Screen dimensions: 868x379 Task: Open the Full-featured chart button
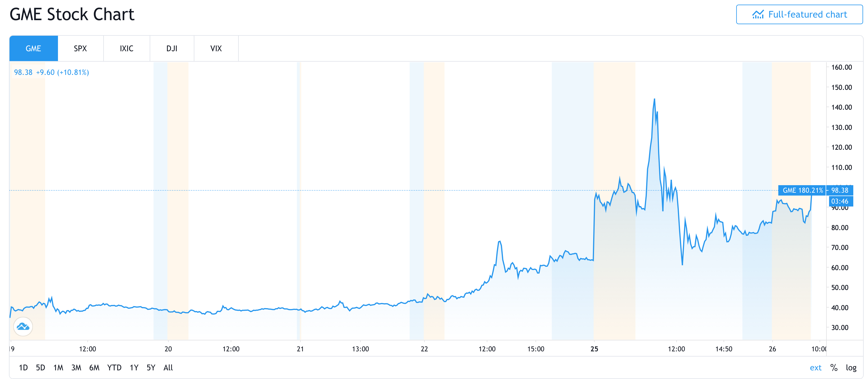[x=799, y=14]
